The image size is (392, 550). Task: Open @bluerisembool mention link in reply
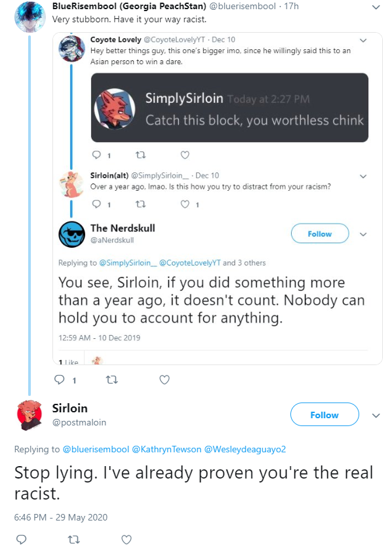tap(96, 449)
